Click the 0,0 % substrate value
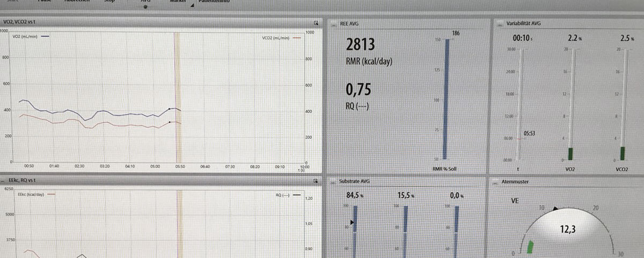 (x=456, y=195)
